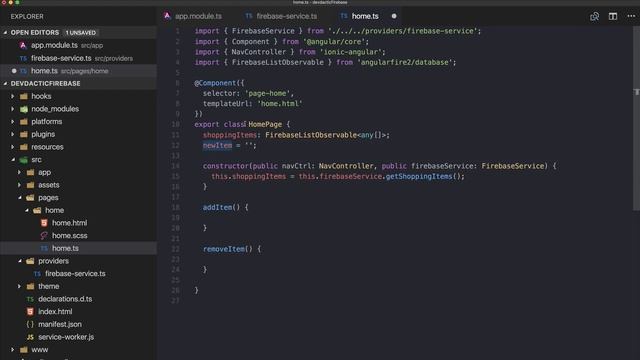Click the editor vertical scrollbar

coord(636,118)
